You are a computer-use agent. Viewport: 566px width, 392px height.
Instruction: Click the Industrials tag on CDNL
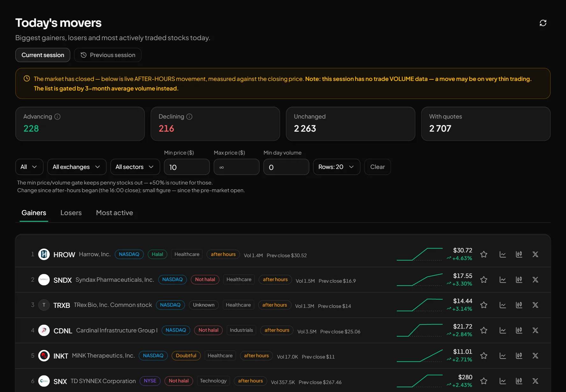point(241,330)
